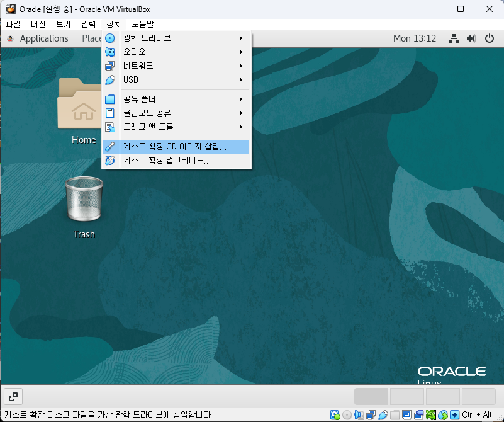Expand the 네트워크 submenu arrow
This screenshot has height=422, width=504.
[x=241, y=66]
